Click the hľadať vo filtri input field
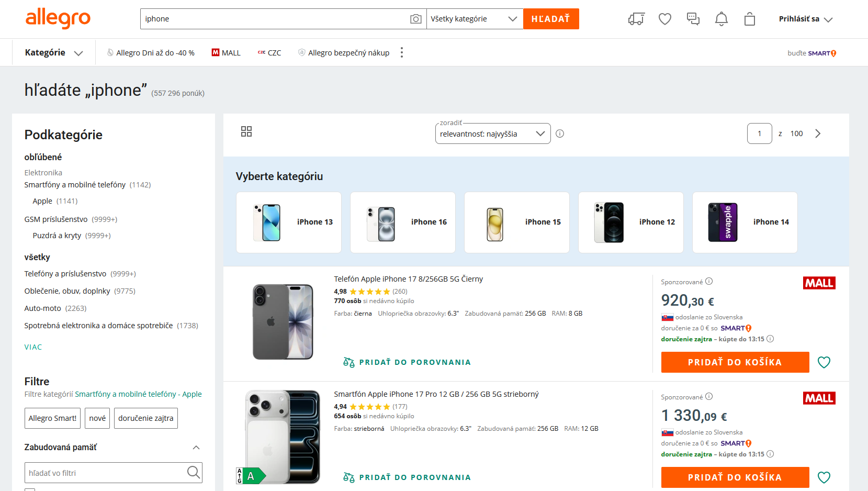 pos(114,473)
